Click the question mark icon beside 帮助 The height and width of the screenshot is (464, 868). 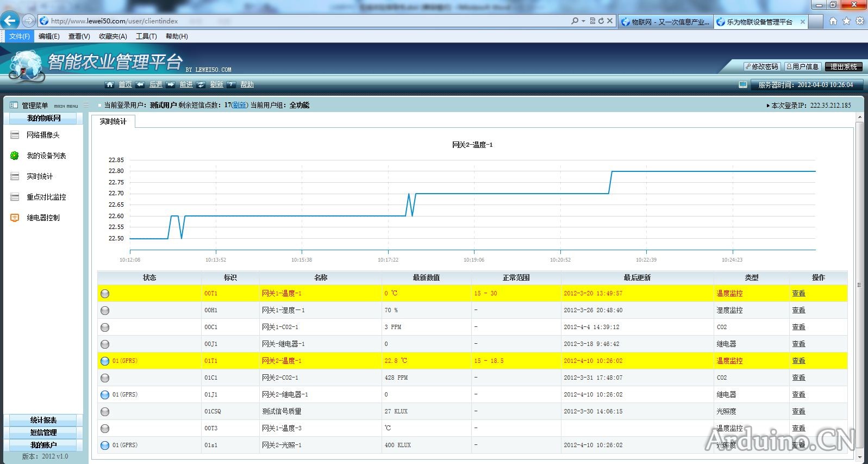pyautogui.click(x=232, y=84)
